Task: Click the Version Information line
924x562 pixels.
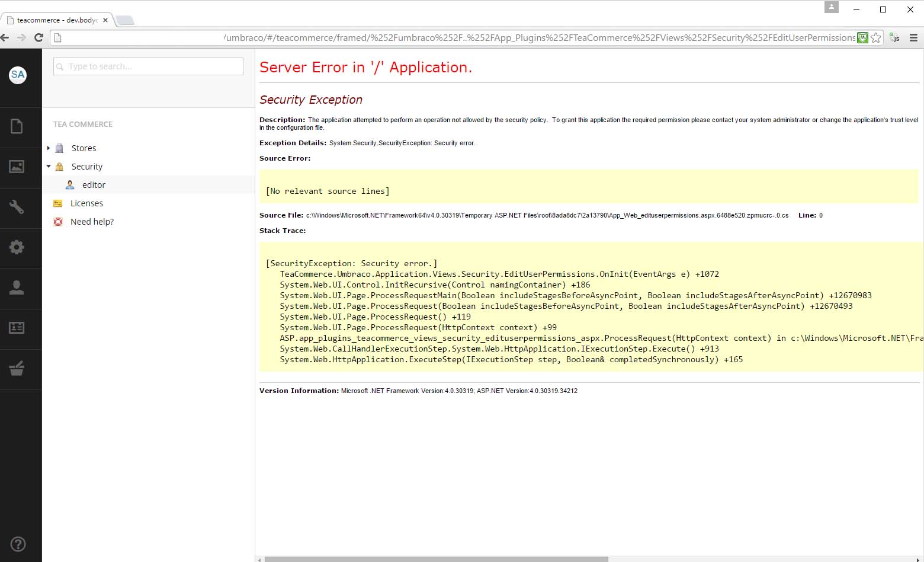Action: point(418,391)
